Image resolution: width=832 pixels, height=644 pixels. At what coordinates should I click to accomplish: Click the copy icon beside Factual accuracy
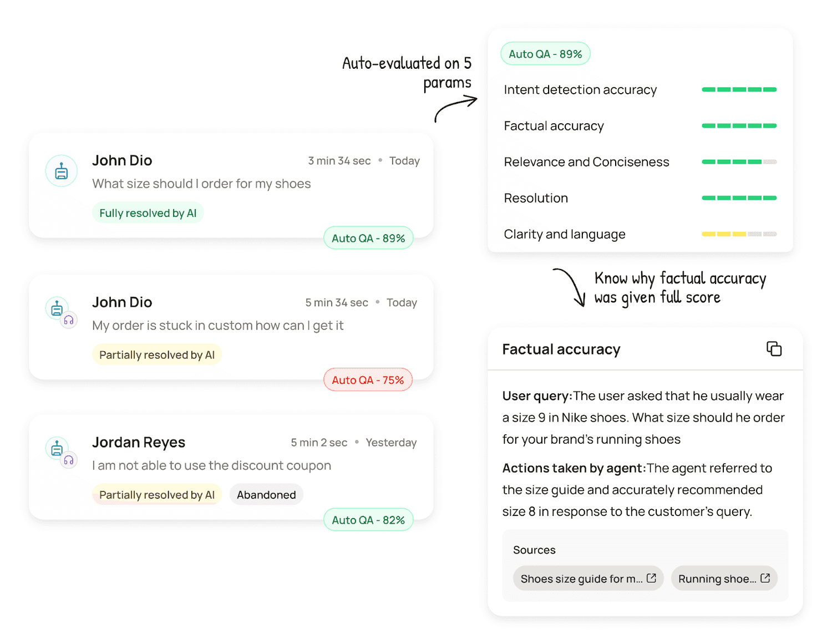pyautogui.click(x=774, y=349)
